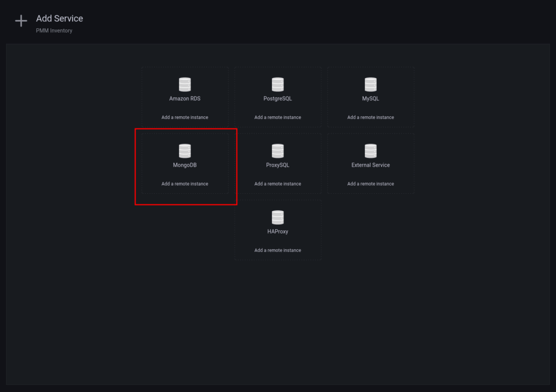Viewport: 556px width, 392px height.
Task: Click Add a remote instance under PostgreSQL
Action: (x=277, y=117)
